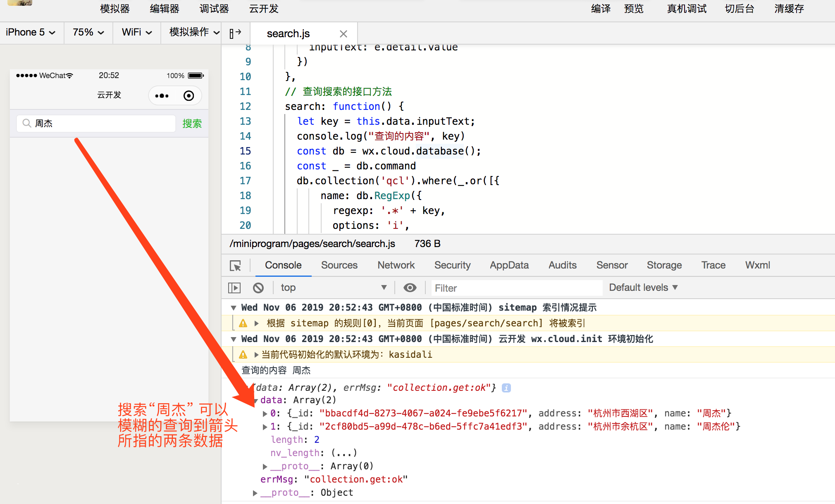The image size is (835, 504).
Task: Toggle the live expression eye icon
Action: coord(410,288)
